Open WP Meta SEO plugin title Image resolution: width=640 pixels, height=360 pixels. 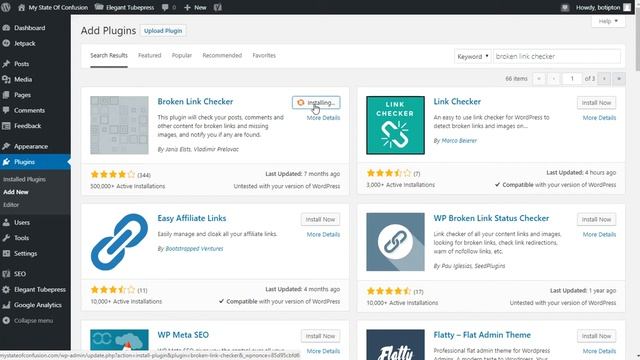click(183, 335)
